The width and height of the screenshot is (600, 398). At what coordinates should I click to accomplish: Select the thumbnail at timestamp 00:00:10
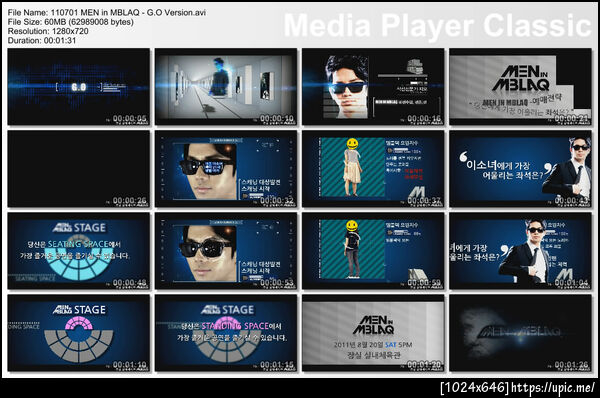226,87
